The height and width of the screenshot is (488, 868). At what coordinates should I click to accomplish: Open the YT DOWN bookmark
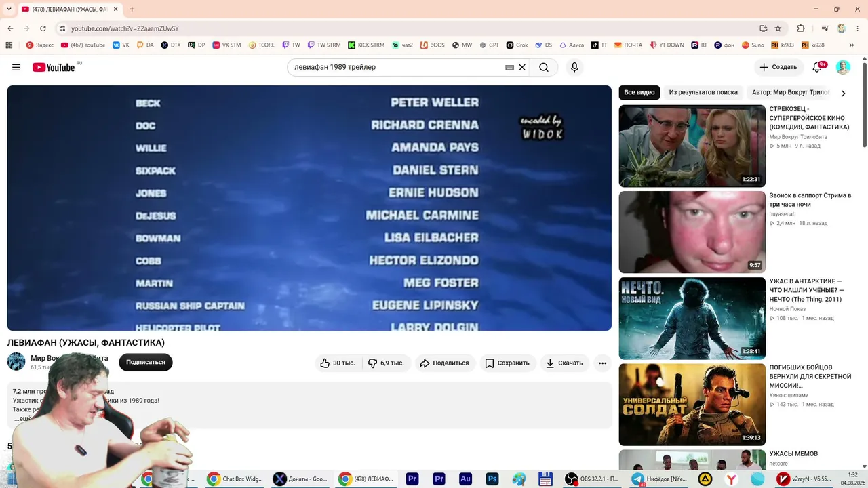pos(667,45)
